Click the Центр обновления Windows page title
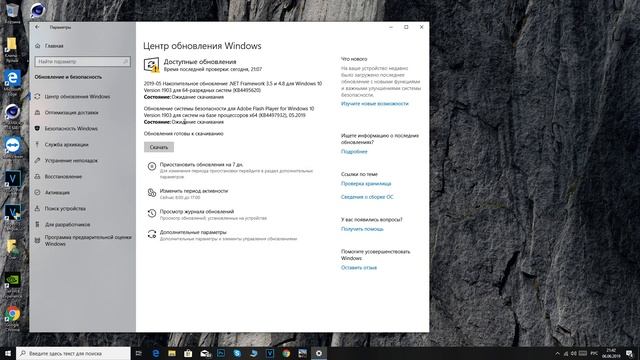This screenshot has width=640, height=360. pos(202,46)
